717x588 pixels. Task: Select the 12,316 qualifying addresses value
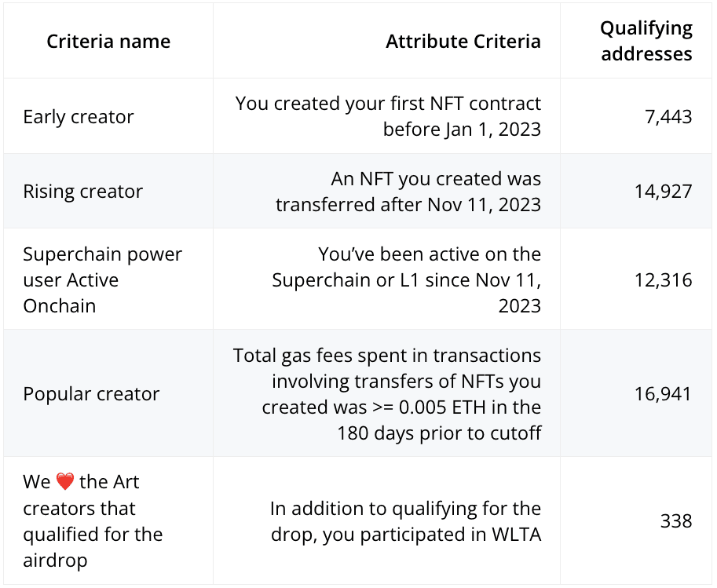click(664, 279)
